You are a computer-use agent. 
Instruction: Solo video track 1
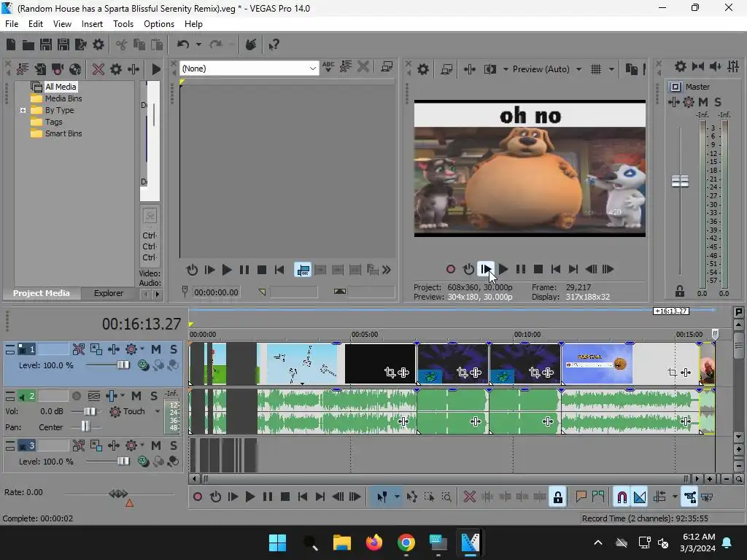[174, 349]
